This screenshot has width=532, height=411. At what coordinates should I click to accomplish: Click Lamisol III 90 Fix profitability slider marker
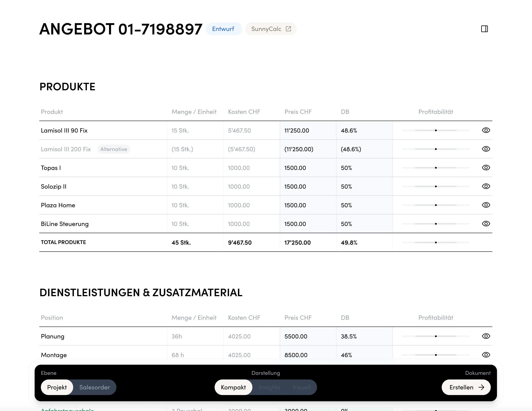click(x=435, y=130)
